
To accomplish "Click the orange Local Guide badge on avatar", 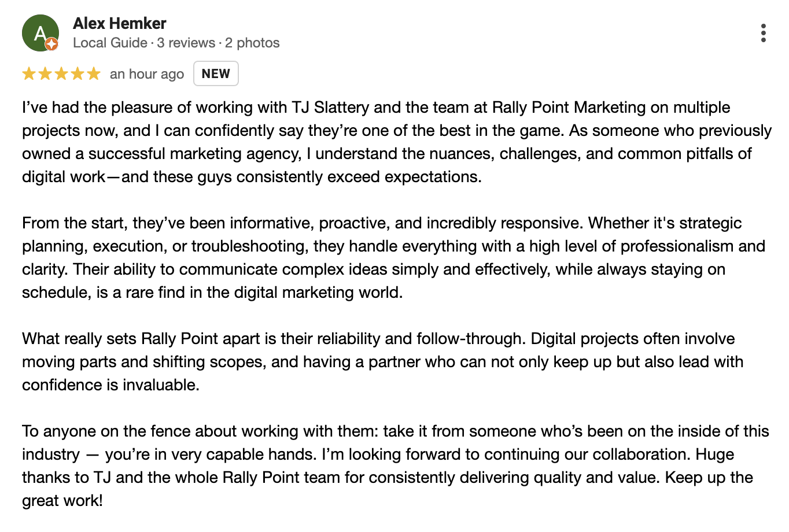I will click(51, 44).
